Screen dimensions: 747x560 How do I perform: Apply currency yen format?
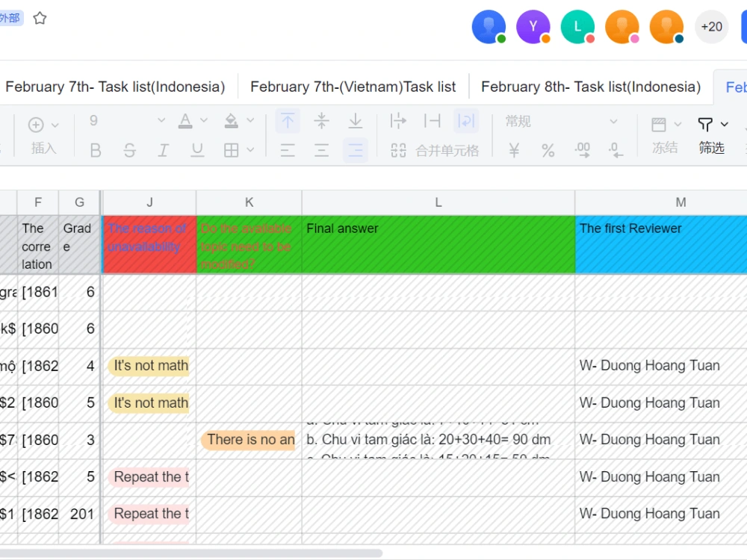(514, 151)
